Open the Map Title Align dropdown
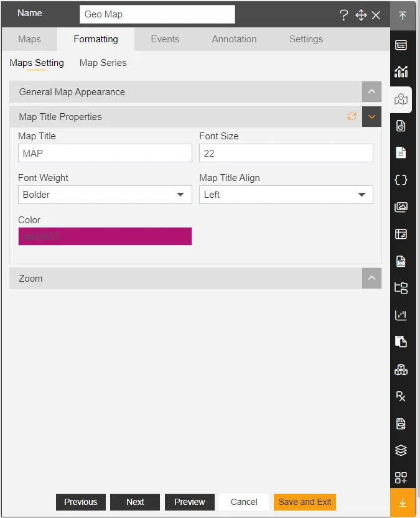Viewport: 420px width, 518px height. point(286,195)
